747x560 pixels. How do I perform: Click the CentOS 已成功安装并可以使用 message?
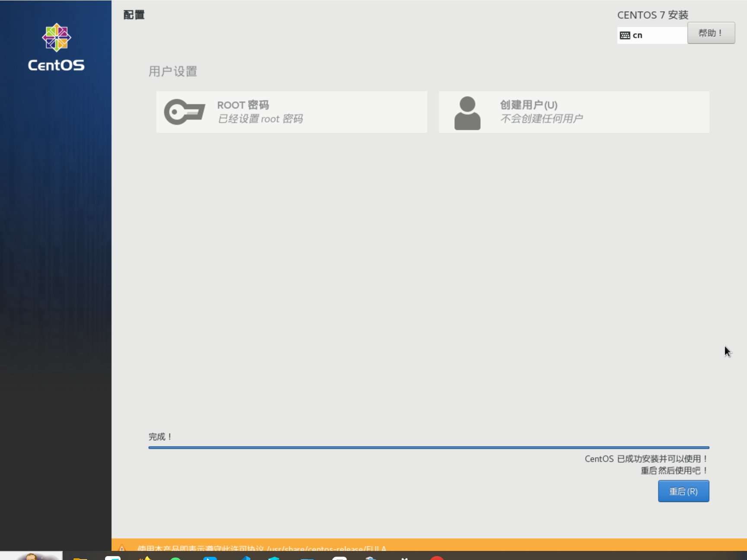pyautogui.click(x=646, y=459)
